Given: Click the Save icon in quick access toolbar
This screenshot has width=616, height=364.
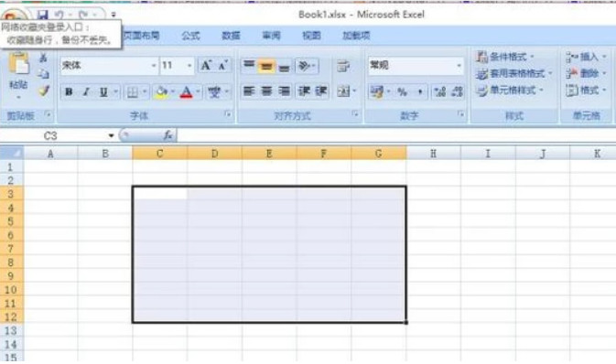Looking at the screenshot, I should 42,15.
